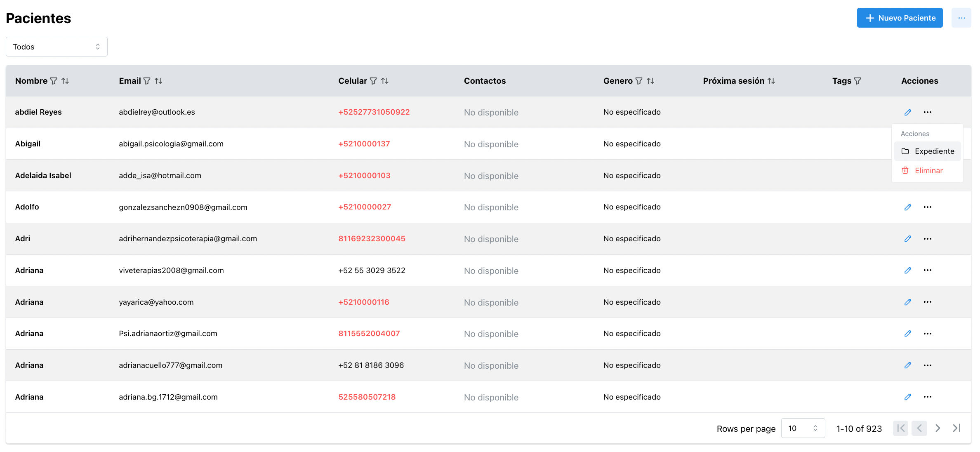
Task: Jump to the last page of patients
Action: (x=957, y=428)
